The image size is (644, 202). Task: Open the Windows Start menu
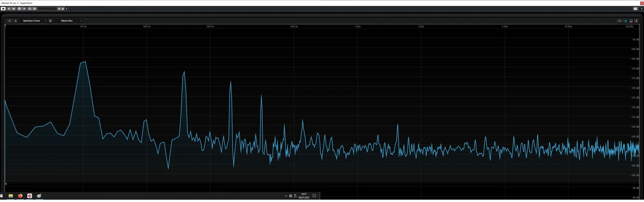tap(2, 196)
